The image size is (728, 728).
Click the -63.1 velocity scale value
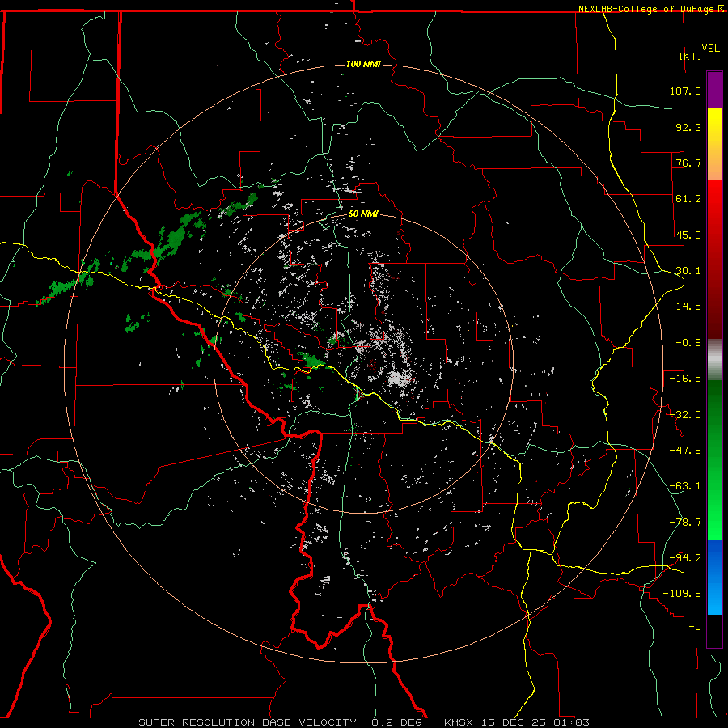tap(685, 486)
